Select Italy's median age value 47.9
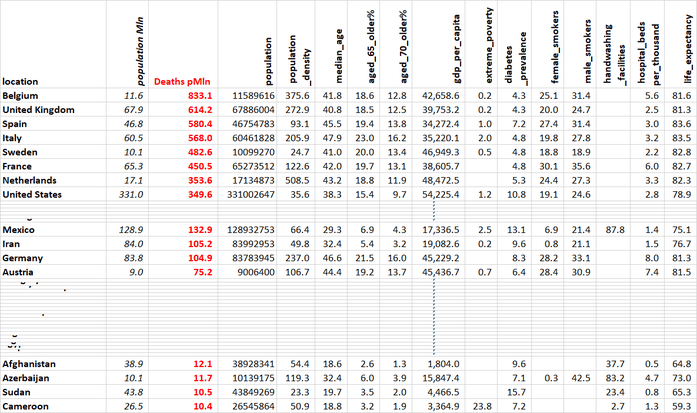 coord(332,138)
